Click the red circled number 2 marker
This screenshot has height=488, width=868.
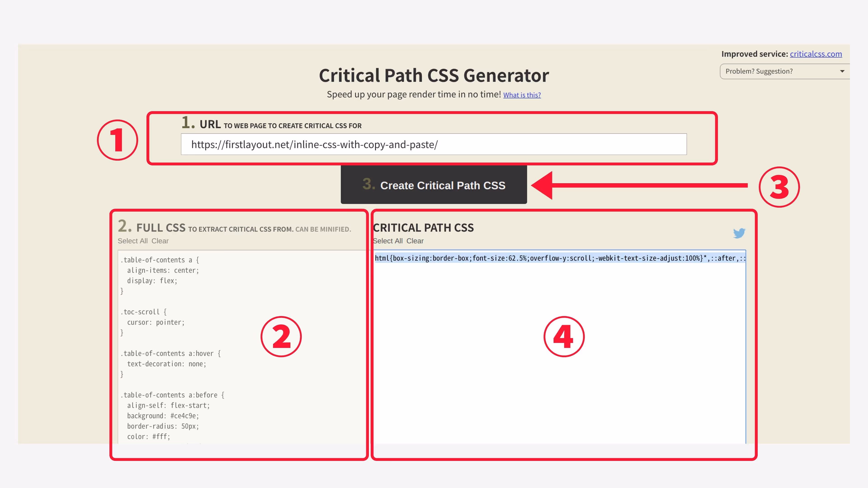pos(281,336)
